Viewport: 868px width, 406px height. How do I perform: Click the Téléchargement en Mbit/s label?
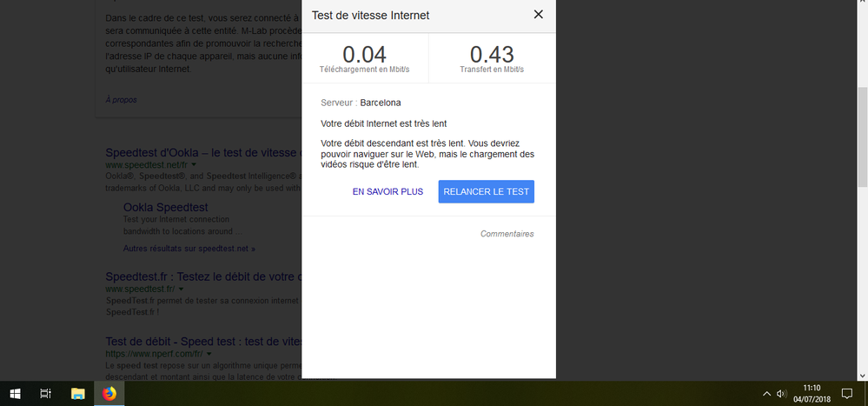click(x=364, y=70)
